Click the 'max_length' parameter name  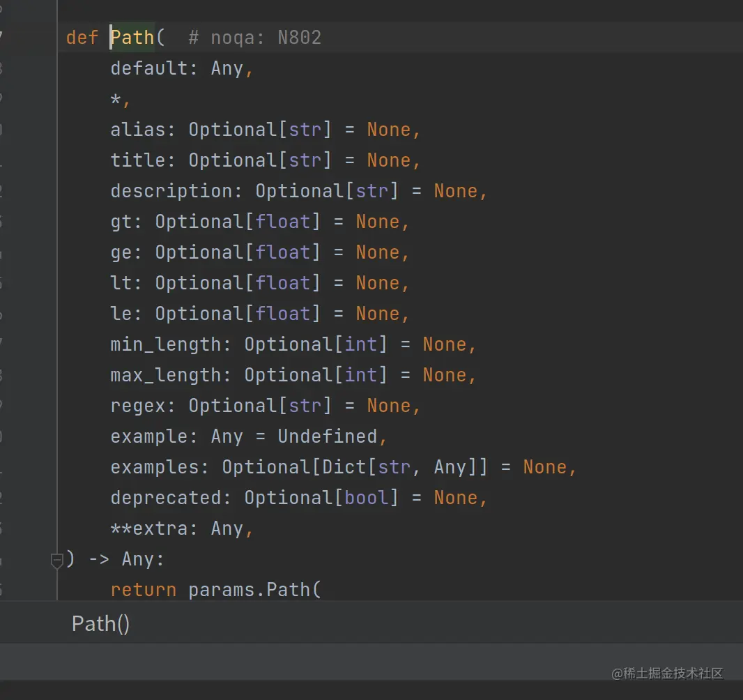point(166,375)
